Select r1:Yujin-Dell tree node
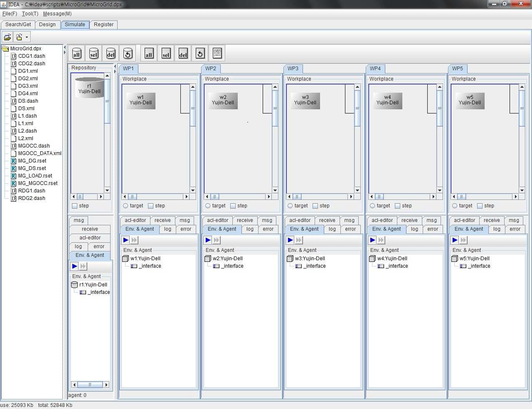Viewport: 532px width, 409px height. (x=93, y=285)
